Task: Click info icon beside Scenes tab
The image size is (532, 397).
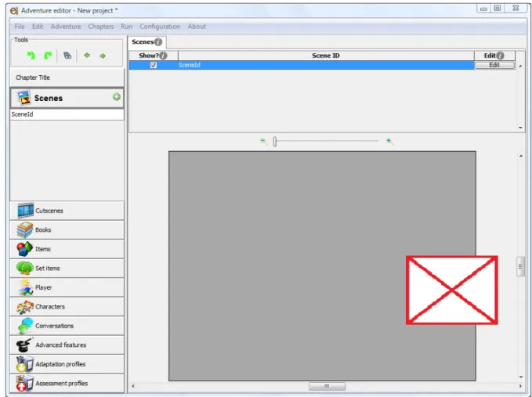Action: (158, 42)
